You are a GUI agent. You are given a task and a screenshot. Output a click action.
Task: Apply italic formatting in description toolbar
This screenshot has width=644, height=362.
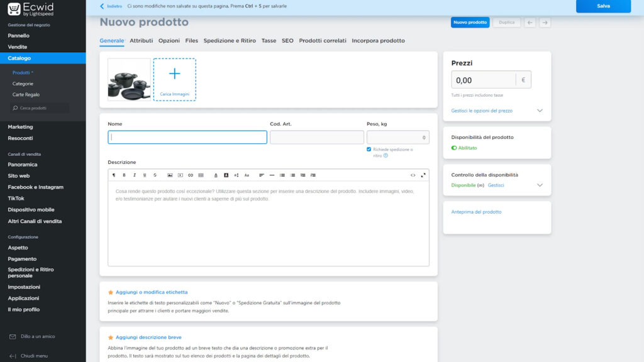coord(134,175)
